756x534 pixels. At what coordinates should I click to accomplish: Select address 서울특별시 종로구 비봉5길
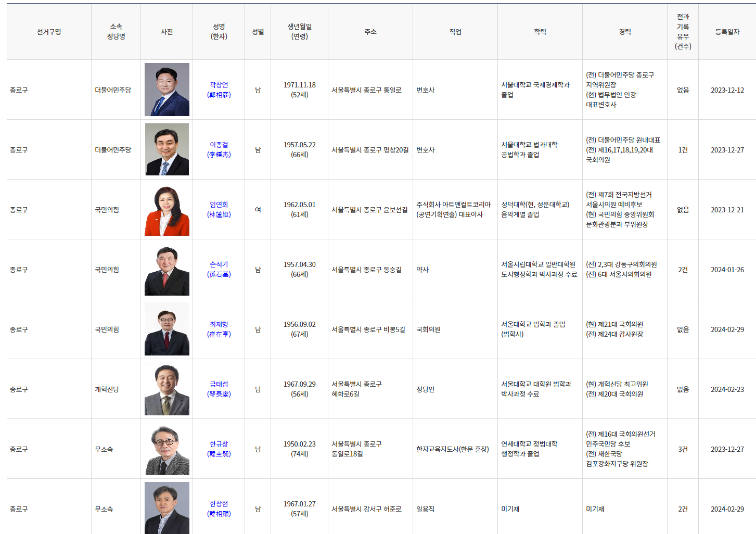click(368, 329)
